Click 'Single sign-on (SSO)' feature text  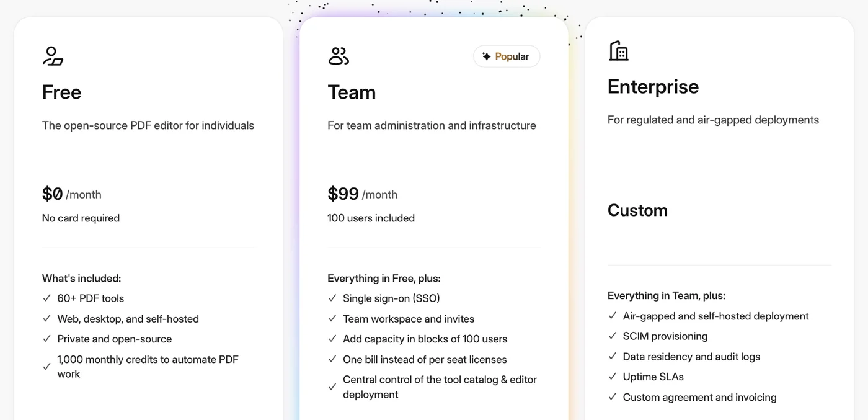coord(391,298)
